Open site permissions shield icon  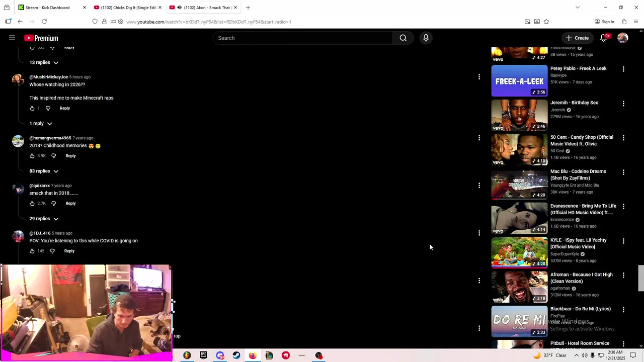pos(95,22)
